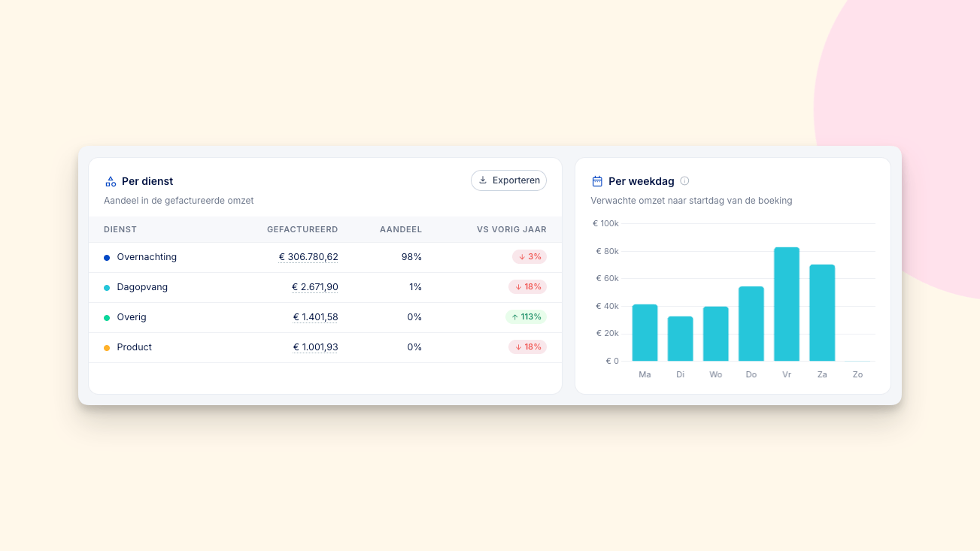Click the Product 18% down badge
The image size is (980, 551).
527,347
